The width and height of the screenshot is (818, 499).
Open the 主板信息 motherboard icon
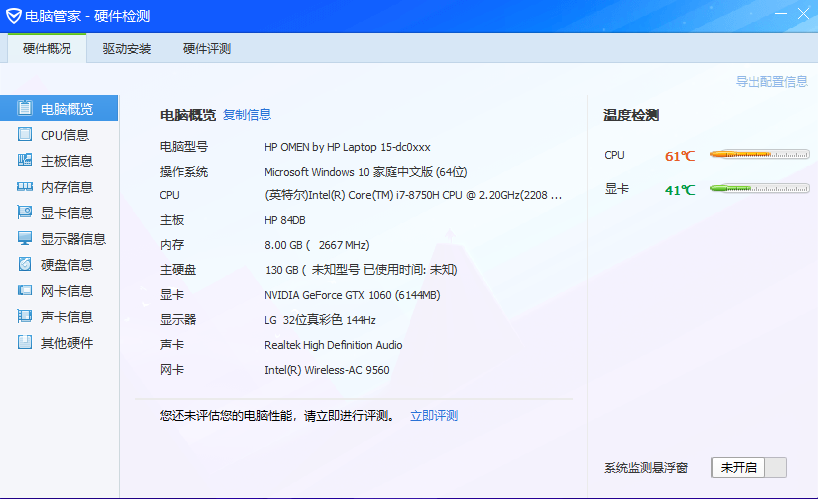click(25, 161)
